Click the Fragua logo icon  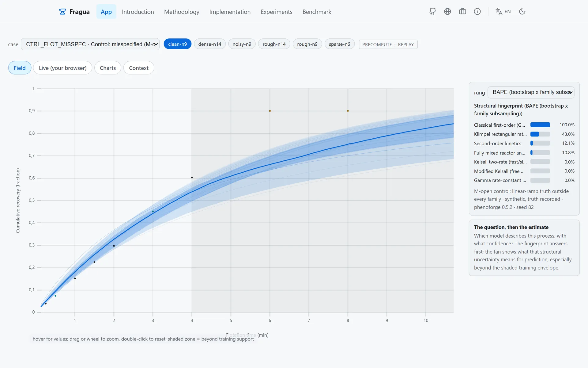point(62,12)
